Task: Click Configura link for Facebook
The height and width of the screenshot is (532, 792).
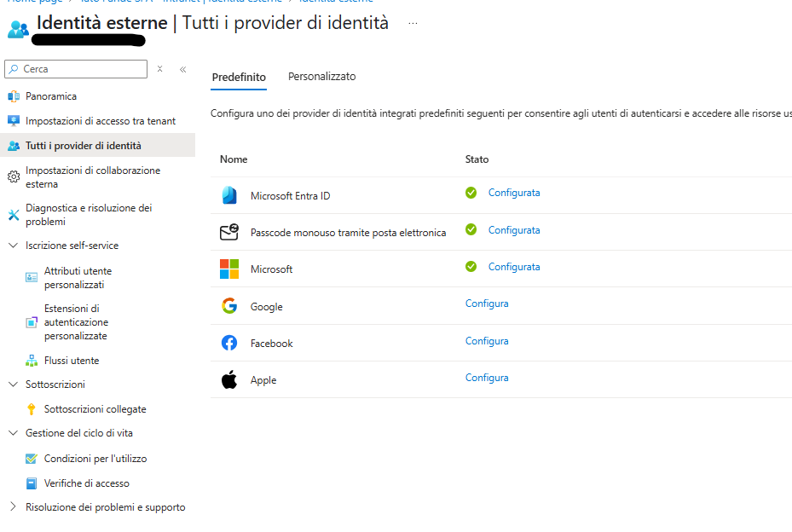Action: [x=487, y=340]
